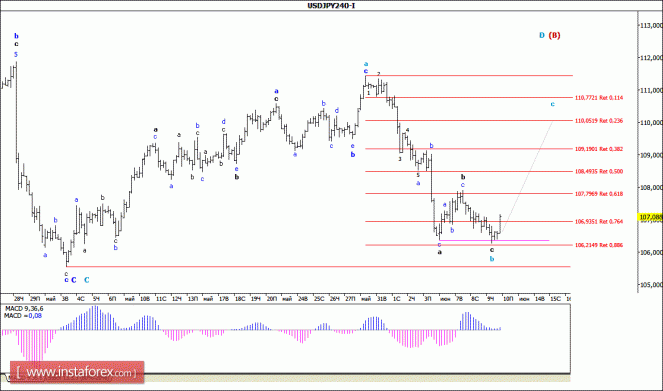
Task: Click the highlighted 107,088 current price tag
Action: (x=650, y=217)
